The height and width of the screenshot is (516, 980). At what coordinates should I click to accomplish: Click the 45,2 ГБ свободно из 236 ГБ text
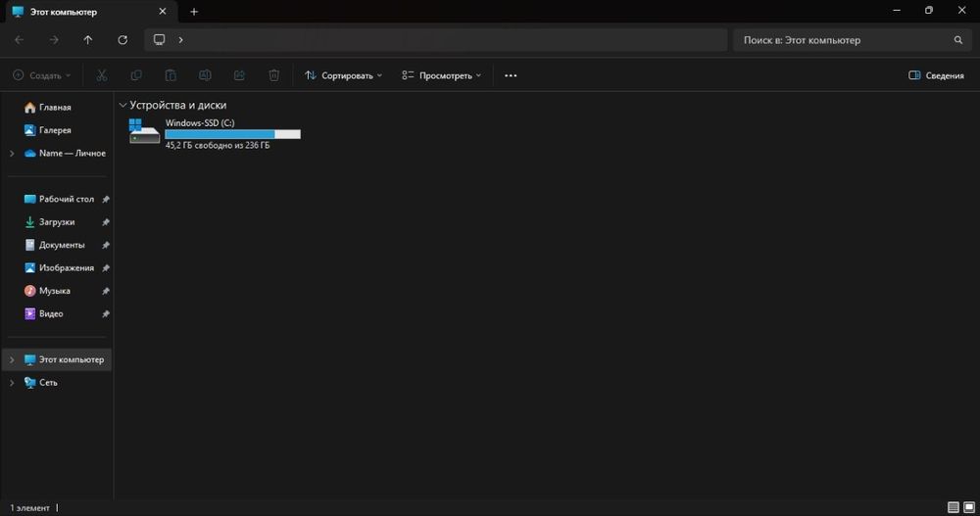[x=218, y=146]
